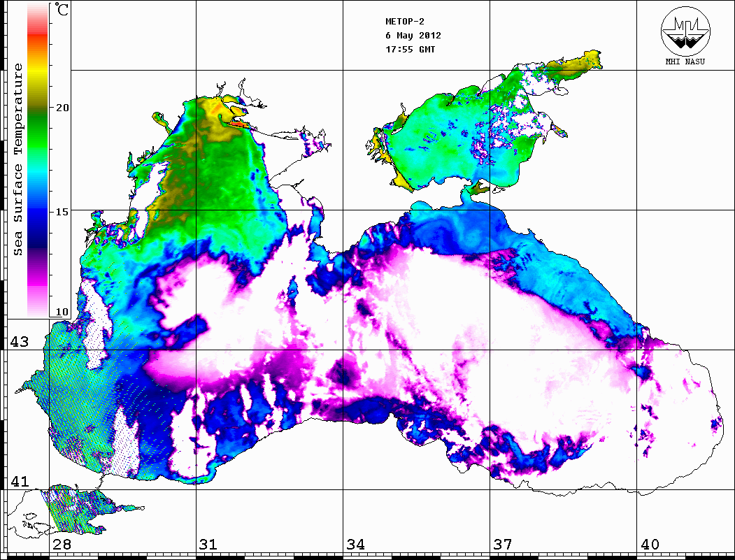Click the longitude label '34'
Image resolution: width=735 pixels, height=560 pixels.
pos(356,544)
